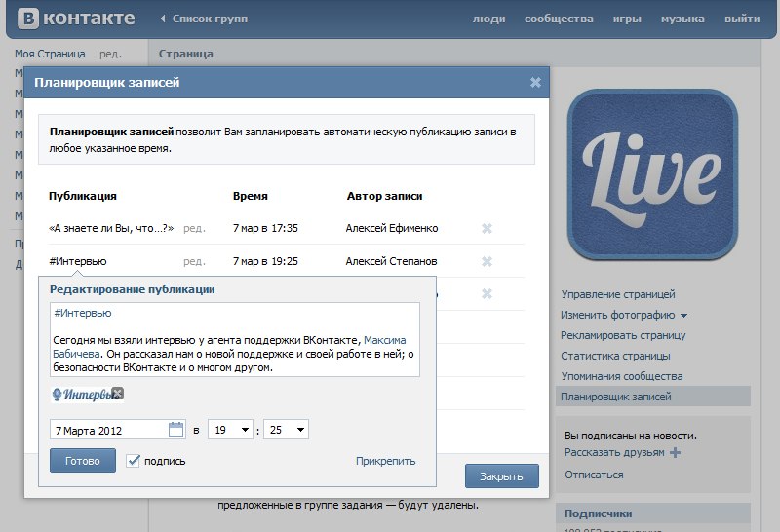This screenshot has height=532, width=780.
Task: Click the plus icon next to Рассказать друзьям
Action: (675, 452)
